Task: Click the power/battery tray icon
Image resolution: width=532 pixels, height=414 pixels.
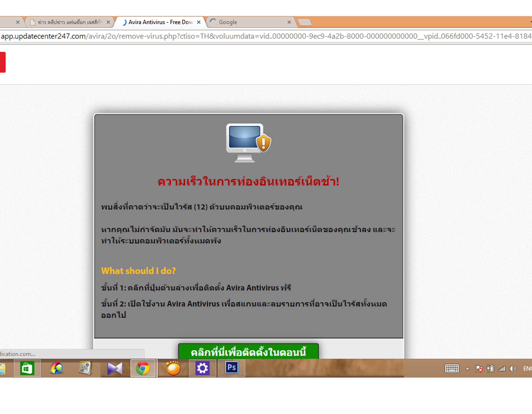Action: [x=490, y=369]
